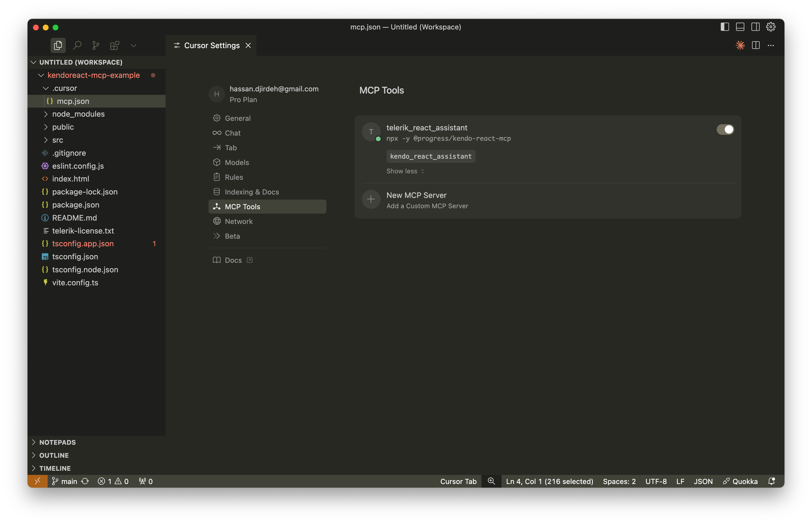Open Models settings section
Image resolution: width=812 pixels, height=524 pixels.
point(267,162)
